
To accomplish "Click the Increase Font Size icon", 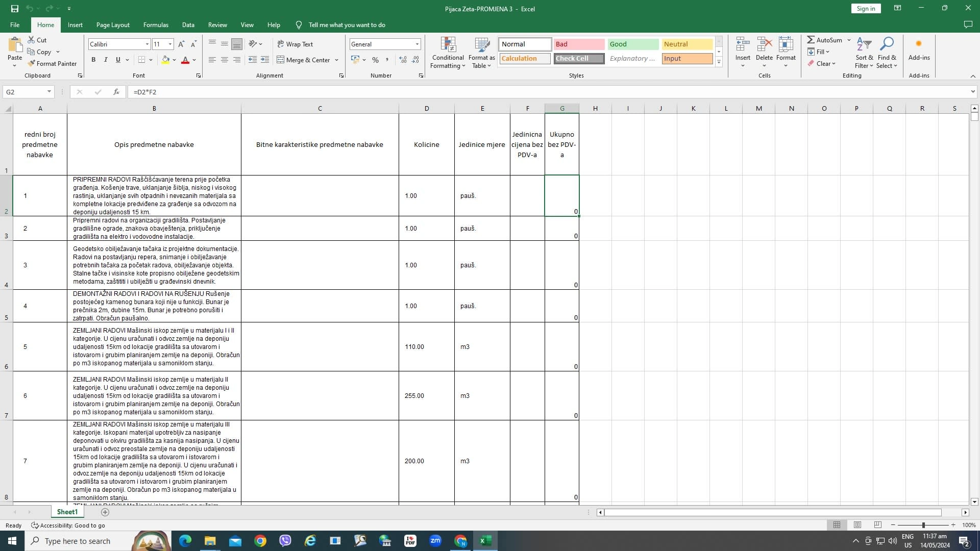I will coord(181,44).
